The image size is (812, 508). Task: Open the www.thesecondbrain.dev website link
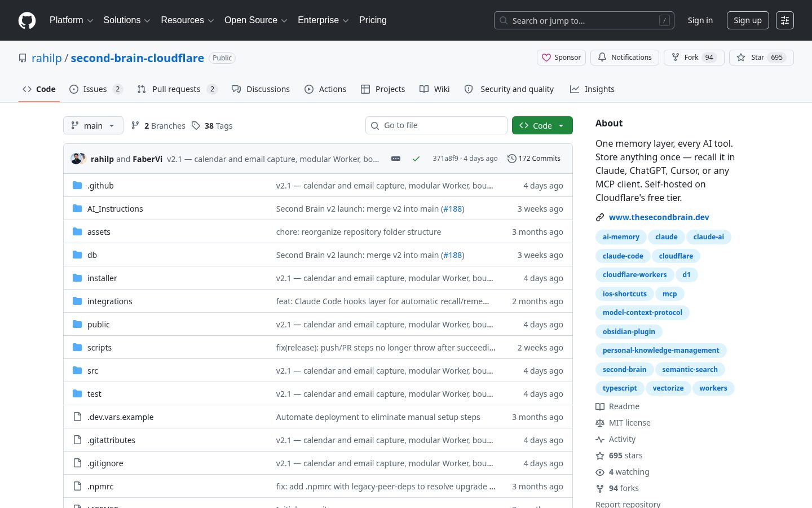(659, 217)
